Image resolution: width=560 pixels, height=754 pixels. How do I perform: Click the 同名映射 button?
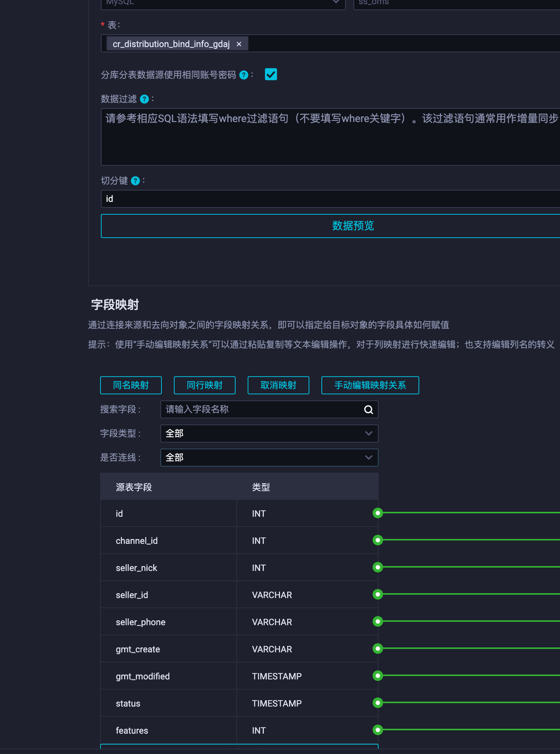pyautogui.click(x=131, y=385)
